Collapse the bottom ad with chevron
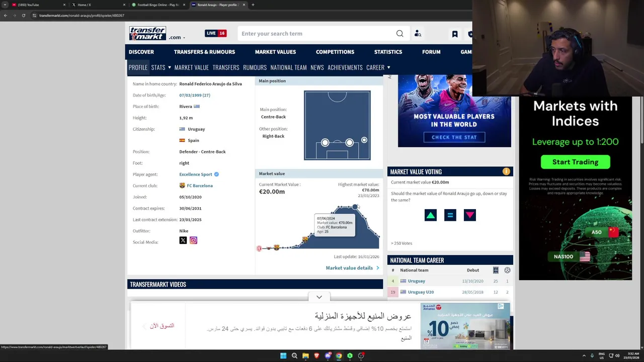The width and height of the screenshot is (644, 362). [319, 297]
